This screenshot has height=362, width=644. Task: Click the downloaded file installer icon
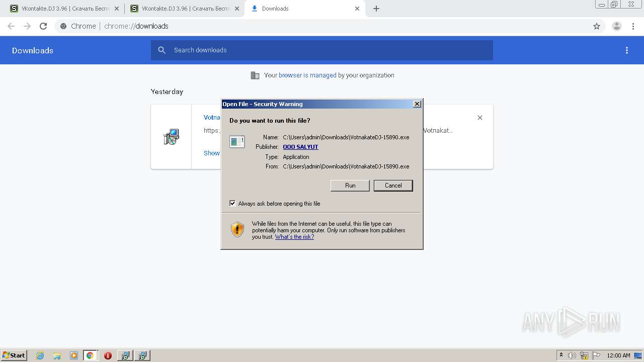tap(171, 137)
